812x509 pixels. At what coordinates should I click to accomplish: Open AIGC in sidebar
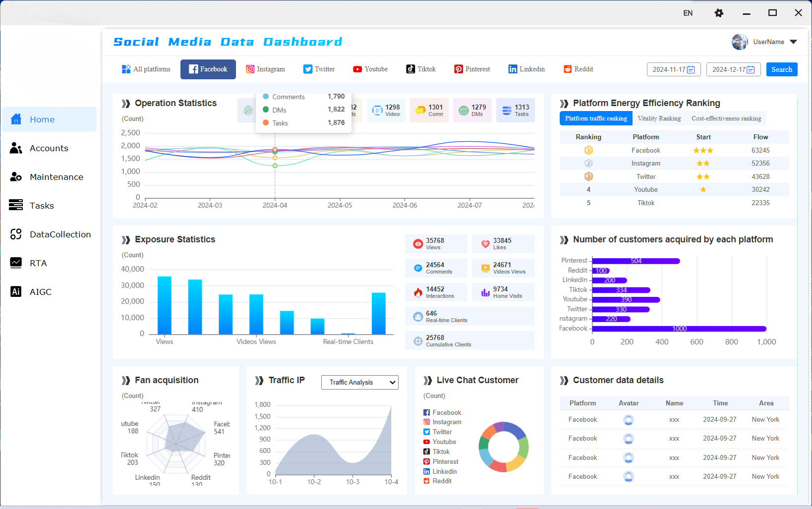tap(49, 292)
